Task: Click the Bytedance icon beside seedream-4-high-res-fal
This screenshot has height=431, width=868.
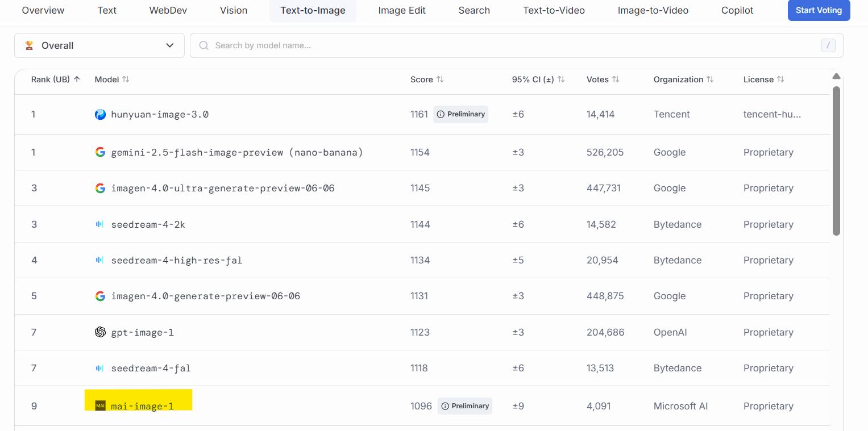Action: point(100,260)
